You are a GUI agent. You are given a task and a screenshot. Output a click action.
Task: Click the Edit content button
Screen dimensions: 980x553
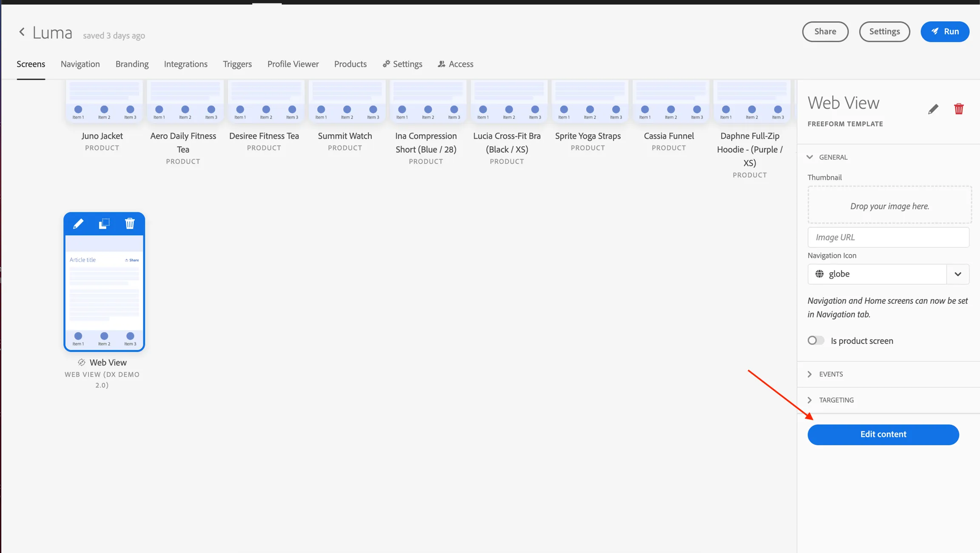click(x=883, y=434)
